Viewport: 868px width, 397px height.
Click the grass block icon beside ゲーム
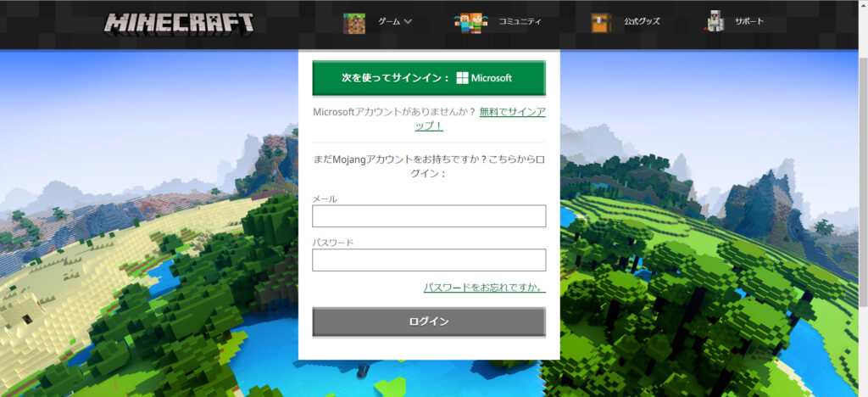pos(353,23)
